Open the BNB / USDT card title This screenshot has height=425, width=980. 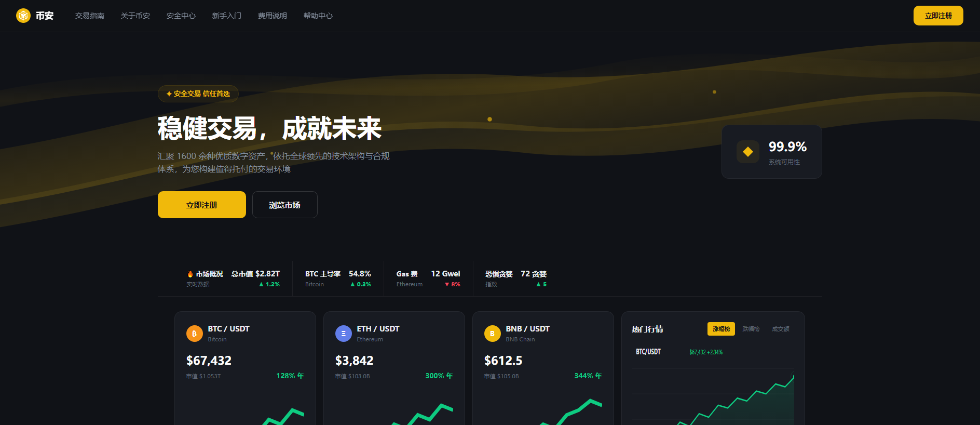pos(527,329)
